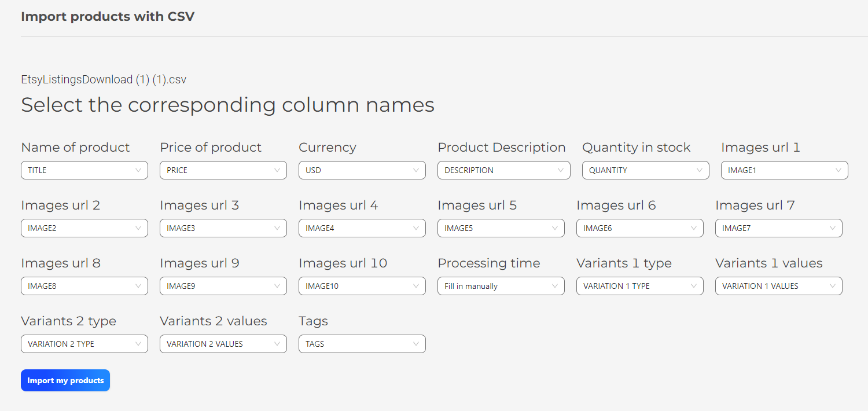Click chevron arrow in Images url 9 dropdown
868x411 pixels.
277,286
